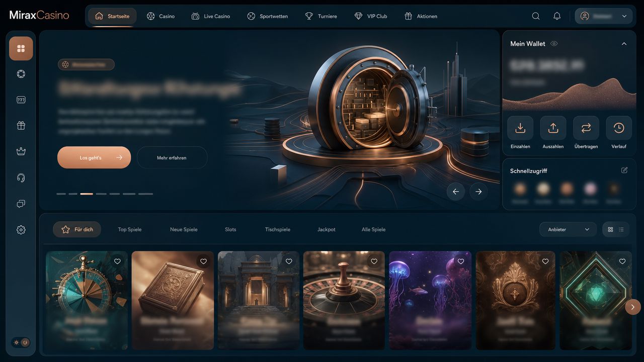Click the Auszahlen withdraw icon
The image size is (644, 362).
click(553, 128)
